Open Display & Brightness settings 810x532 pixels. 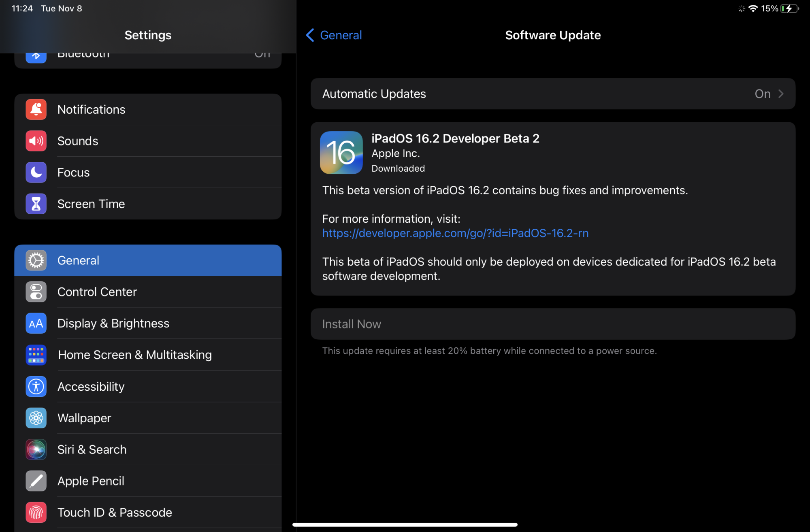[148, 323]
